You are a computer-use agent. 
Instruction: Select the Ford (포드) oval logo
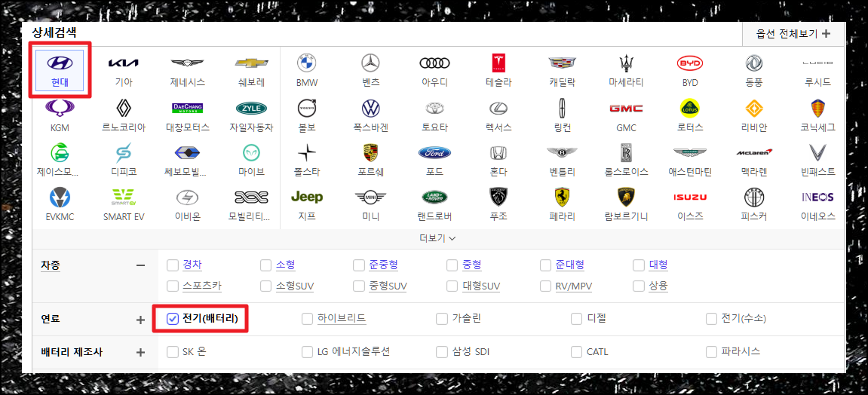tap(434, 152)
